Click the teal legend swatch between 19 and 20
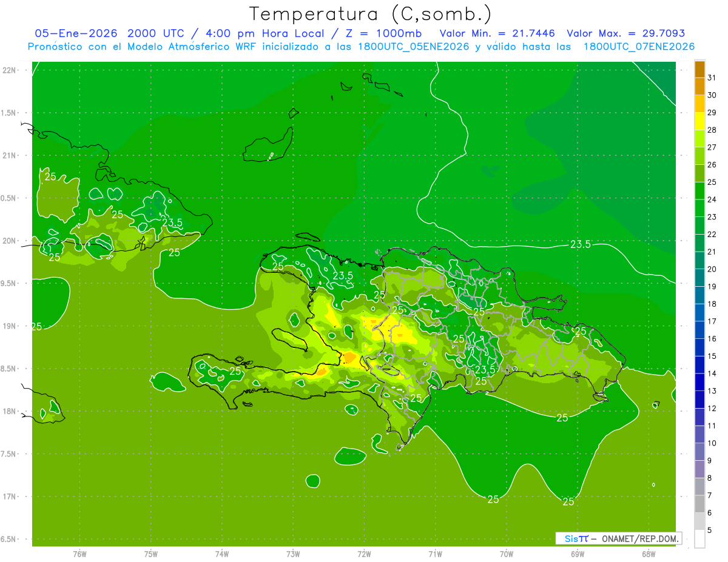 coord(699,278)
